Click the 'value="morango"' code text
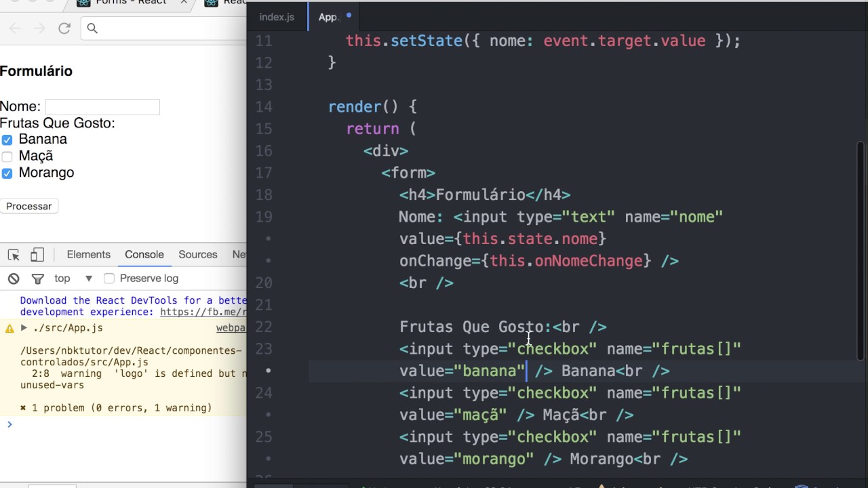 click(467, 460)
